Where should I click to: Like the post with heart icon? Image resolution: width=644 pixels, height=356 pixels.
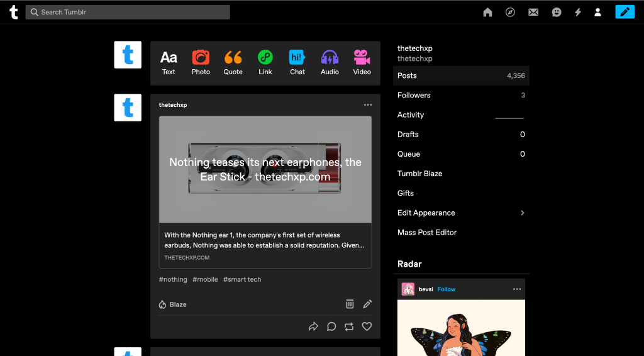tap(367, 326)
